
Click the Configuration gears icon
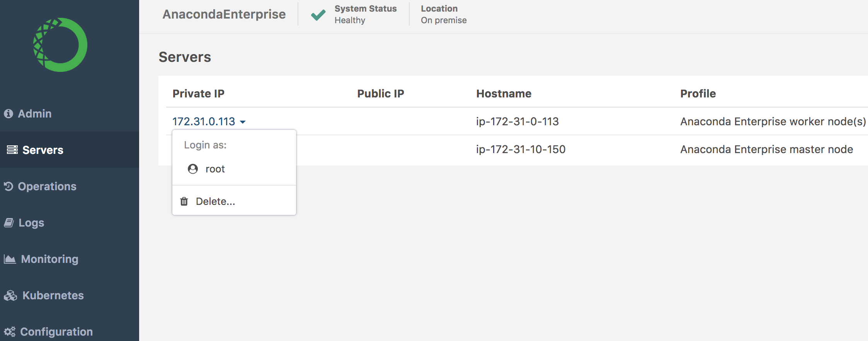[10, 332]
